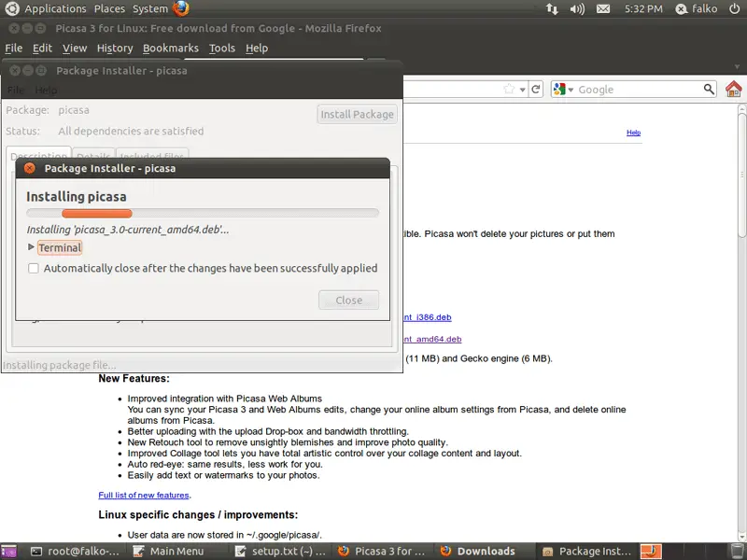Reload the page with the refresh icon
This screenshot has height=560, width=747.
(535, 89)
